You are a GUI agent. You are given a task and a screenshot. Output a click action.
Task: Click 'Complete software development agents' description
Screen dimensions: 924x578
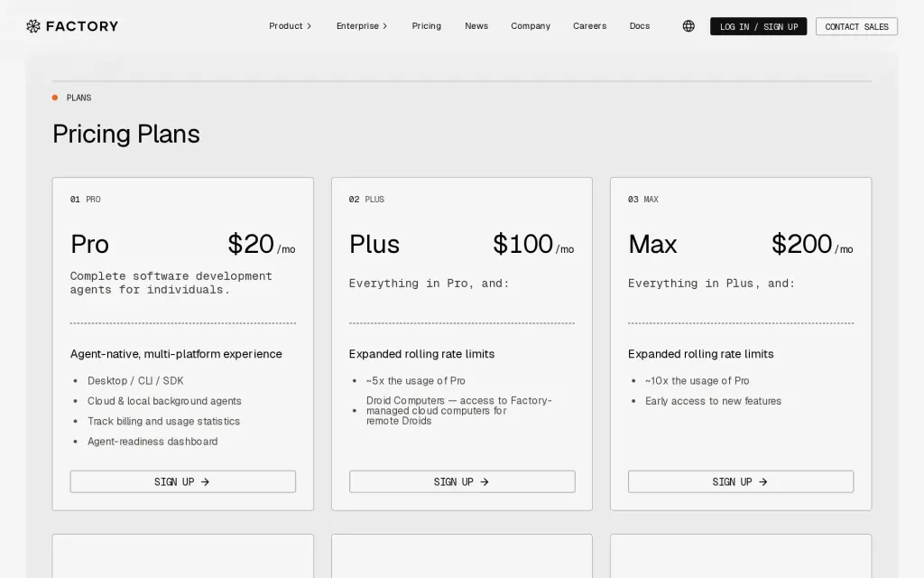tap(171, 283)
